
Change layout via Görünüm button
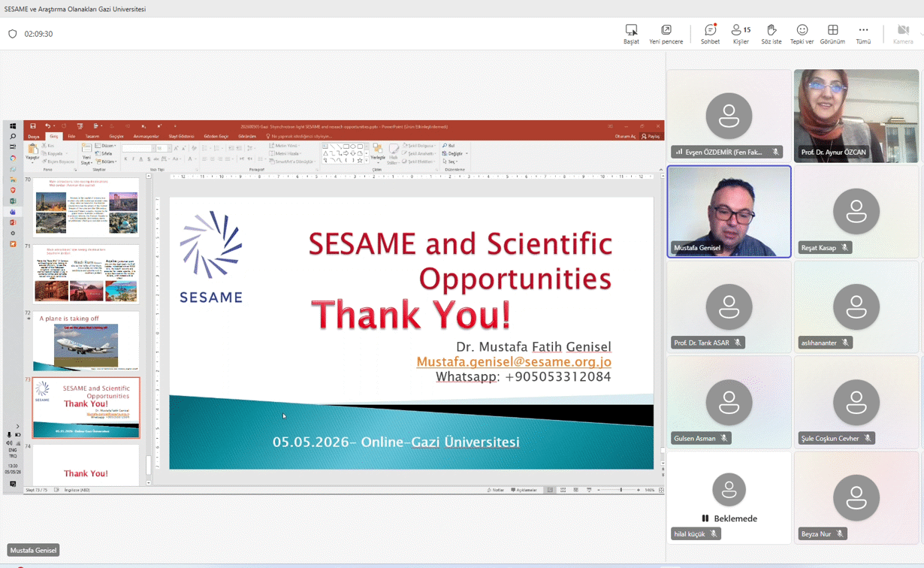tap(832, 34)
